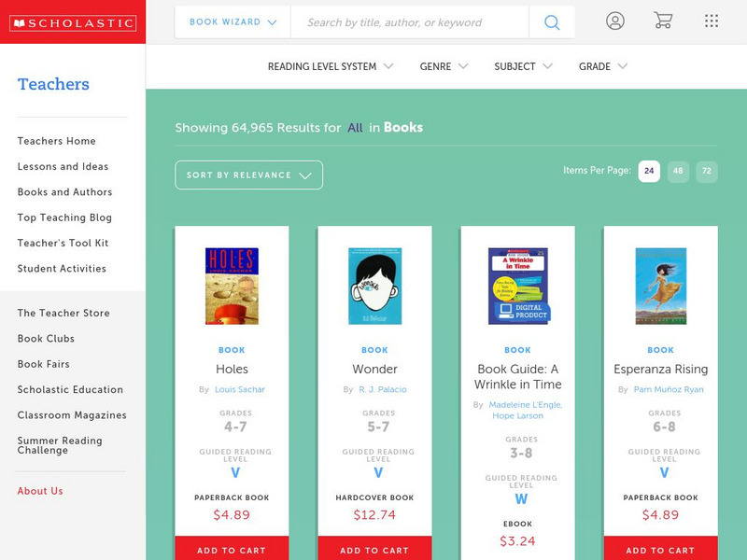
Task: Click Wonder price $12.74
Action: (375, 515)
